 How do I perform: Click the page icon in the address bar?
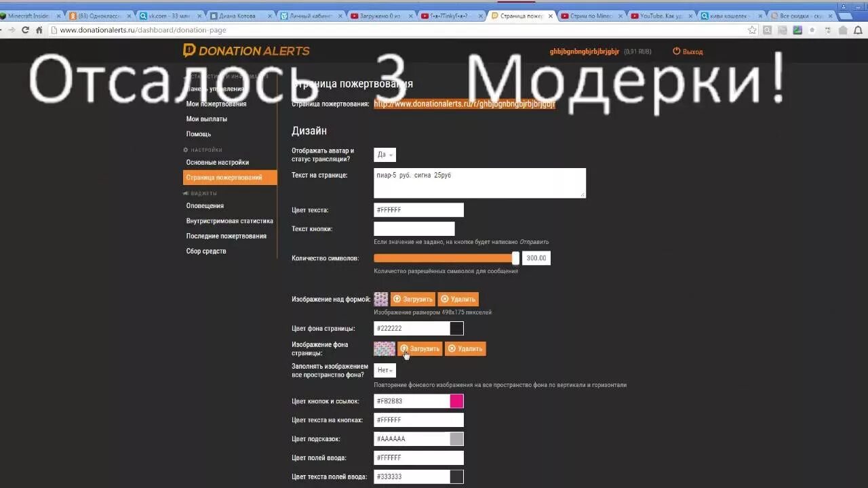54,30
